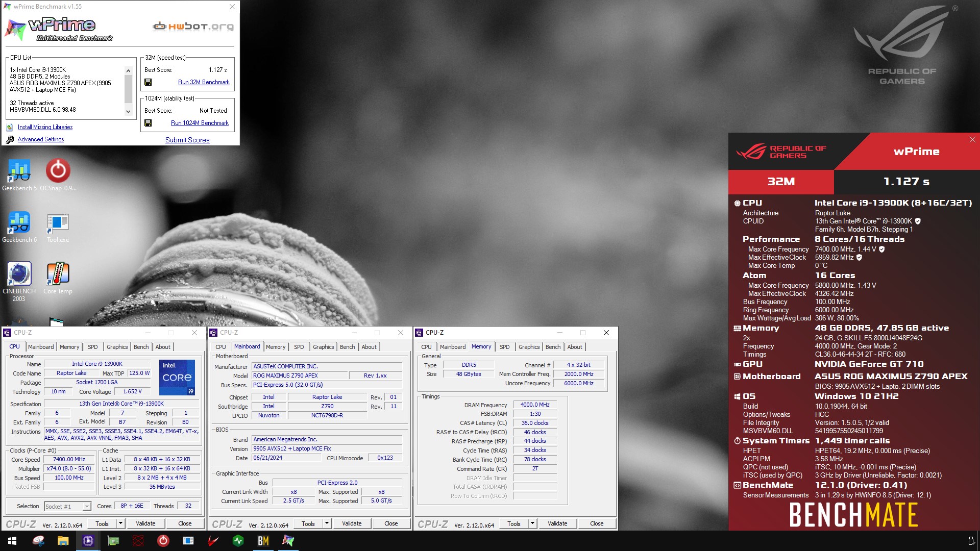Click Close in first CPU-Z window
The height and width of the screenshot is (551, 980).
(x=185, y=523)
